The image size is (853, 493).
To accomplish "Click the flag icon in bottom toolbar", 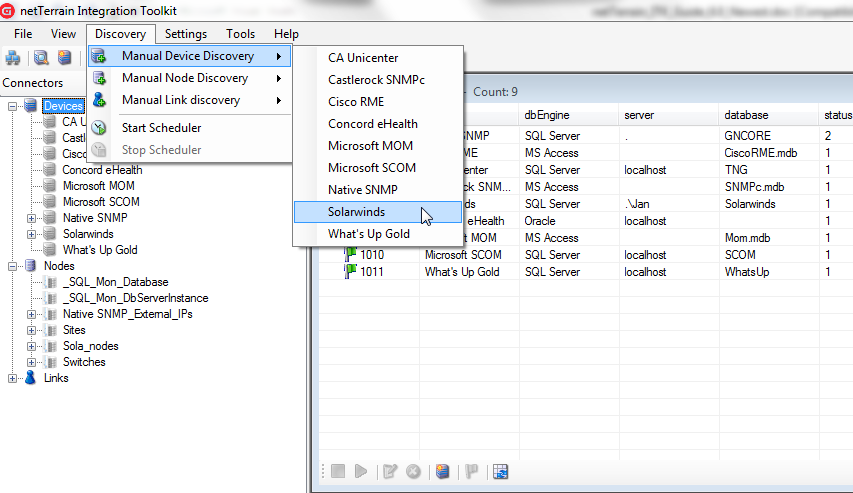I will click(471, 471).
